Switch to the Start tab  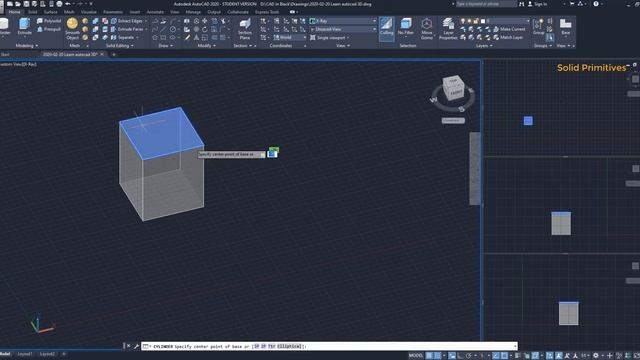5,54
